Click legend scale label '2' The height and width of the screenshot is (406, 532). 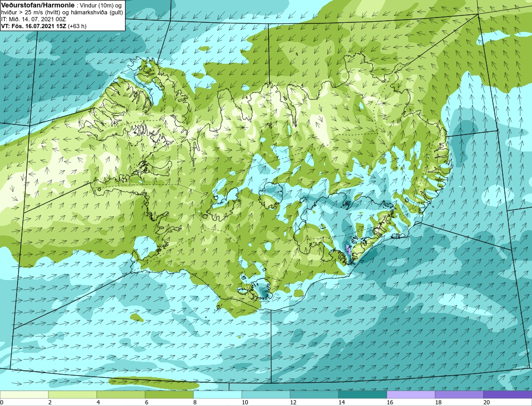[x=50, y=402]
